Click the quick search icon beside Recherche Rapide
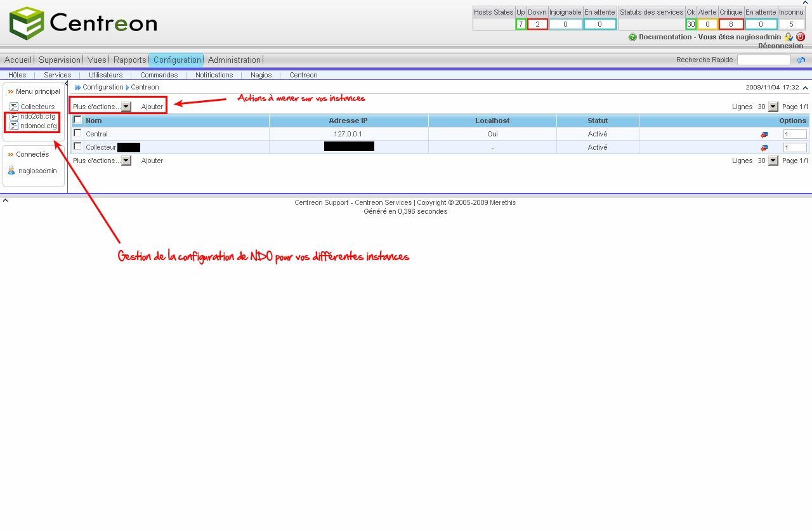This screenshot has width=812, height=531. tap(801, 60)
